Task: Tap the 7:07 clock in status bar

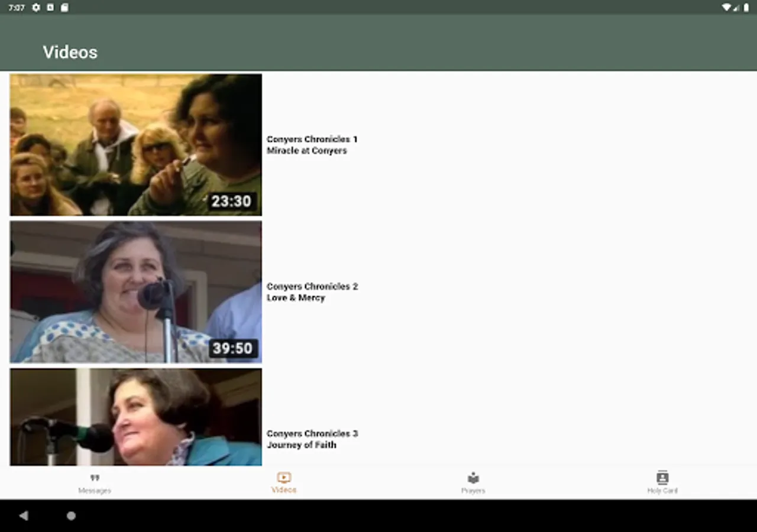Action: (x=17, y=8)
